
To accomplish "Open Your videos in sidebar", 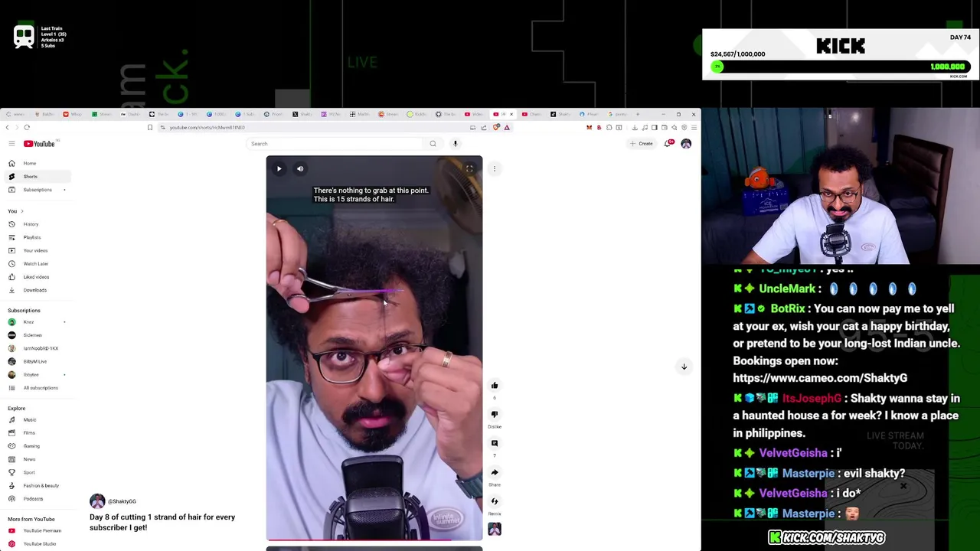I will (x=36, y=251).
